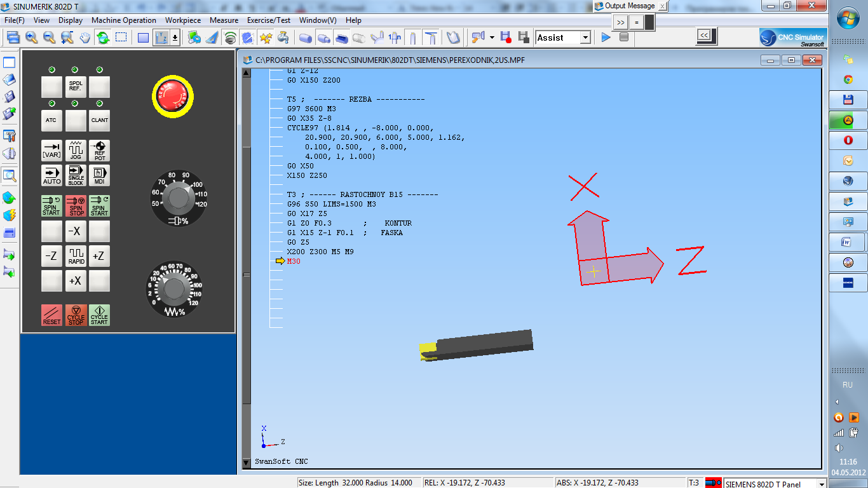Click the ATC tool change key
868x488 pixels.
(x=51, y=120)
